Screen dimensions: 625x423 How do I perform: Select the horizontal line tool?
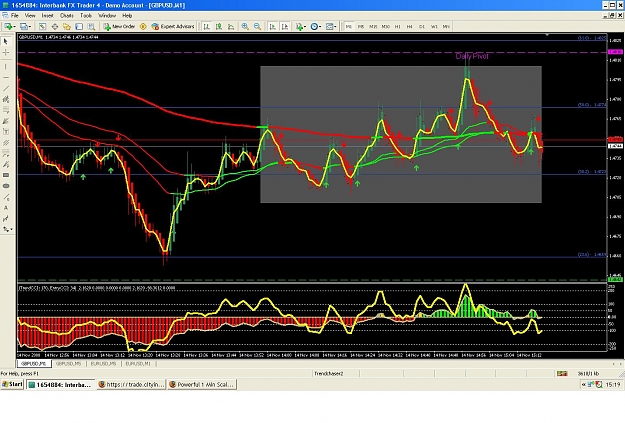click(6, 77)
